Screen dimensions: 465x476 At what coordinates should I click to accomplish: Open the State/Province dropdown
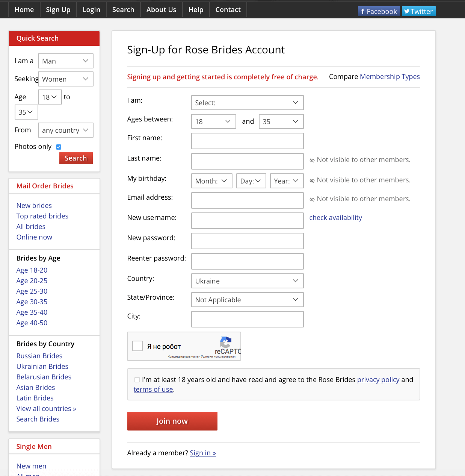[248, 300]
